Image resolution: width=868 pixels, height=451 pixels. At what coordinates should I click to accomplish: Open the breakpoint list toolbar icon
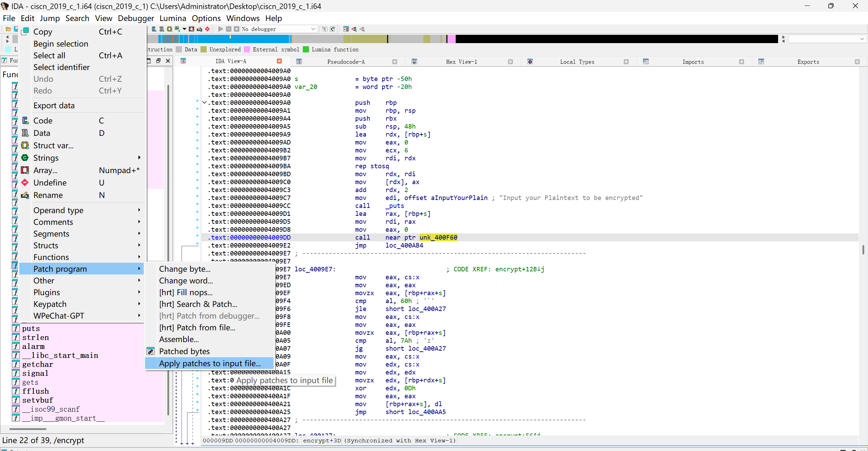[x=346, y=29]
